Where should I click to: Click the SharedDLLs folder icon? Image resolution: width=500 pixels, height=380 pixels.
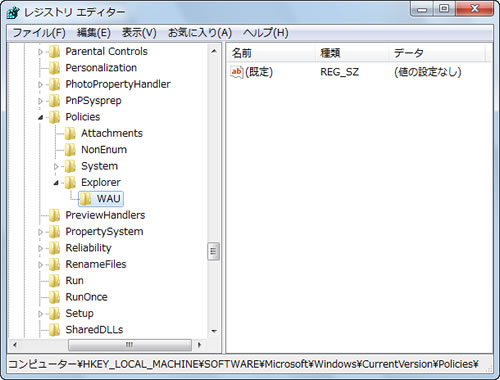pyautogui.click(x=54, y=330)
